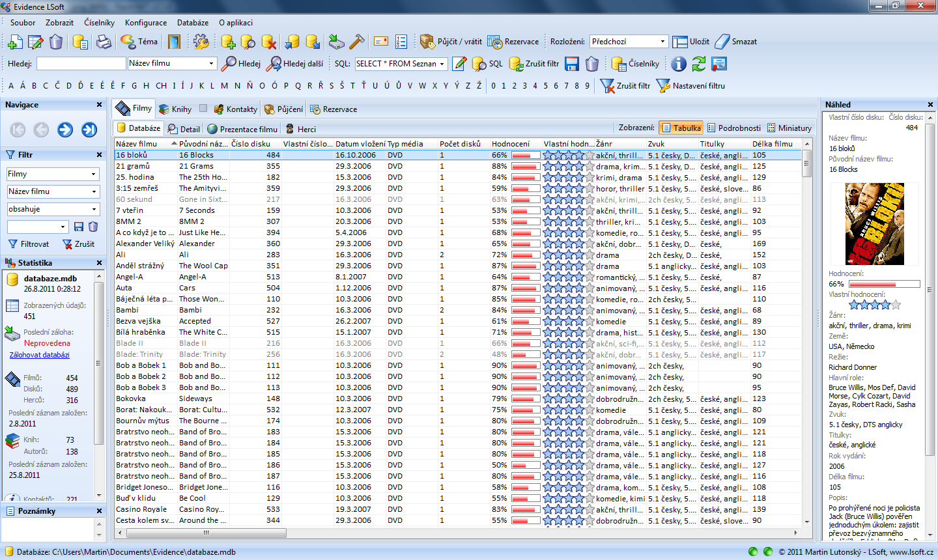Click the printer icon in the toolbar
The height and width of the screenshot is (560, 938).
point(104,42)
